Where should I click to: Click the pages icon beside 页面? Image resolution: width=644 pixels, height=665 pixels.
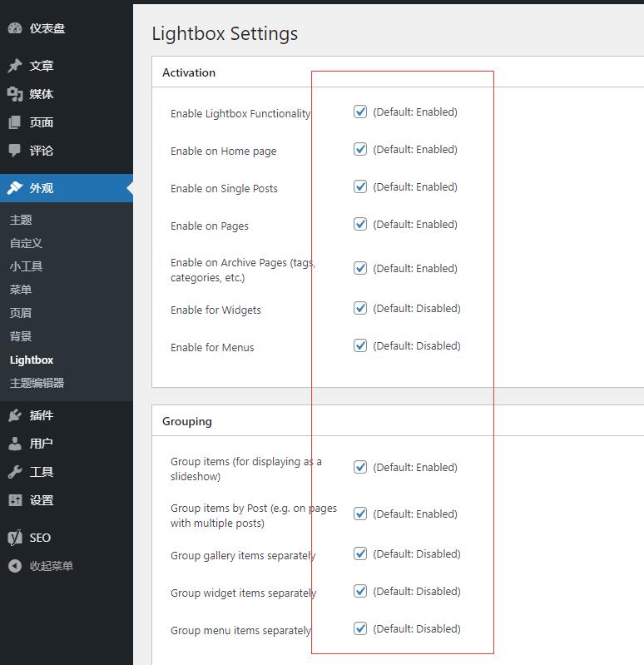[15, 122]
